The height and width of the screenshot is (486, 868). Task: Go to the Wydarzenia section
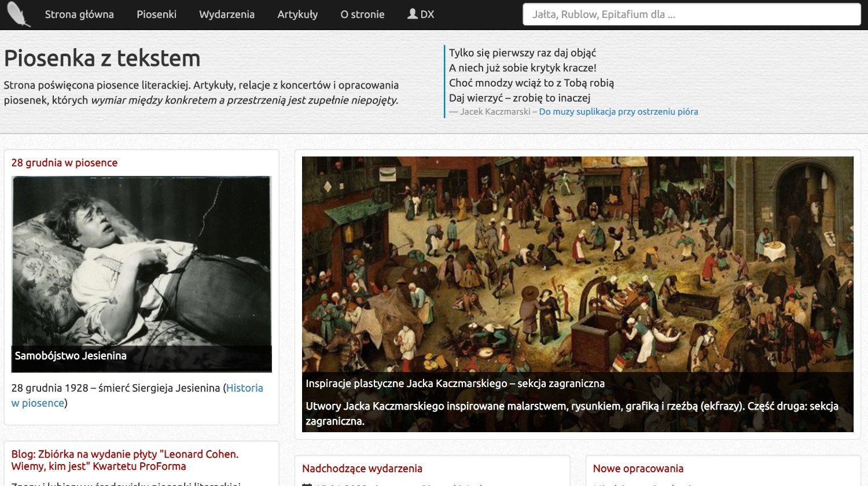pos(227,14)
